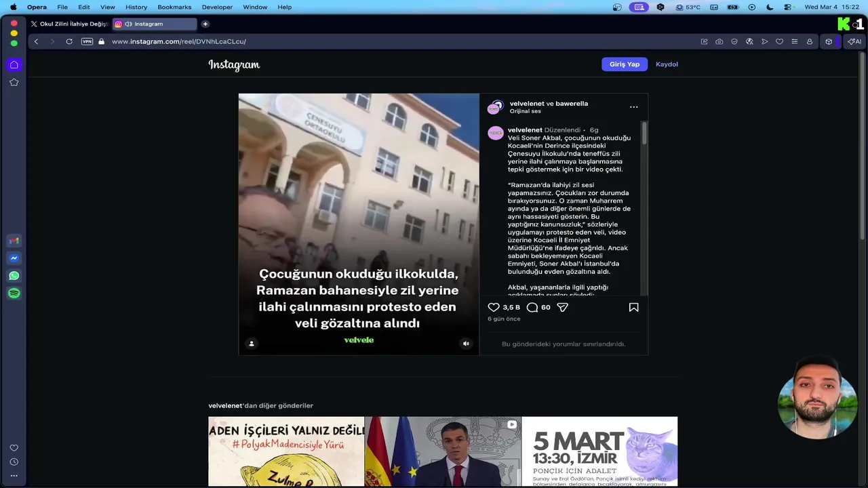Open velvelenet link in 'diğer gönderiler' heading
This screenshot has height=488, width=868.
pos(225,405)
